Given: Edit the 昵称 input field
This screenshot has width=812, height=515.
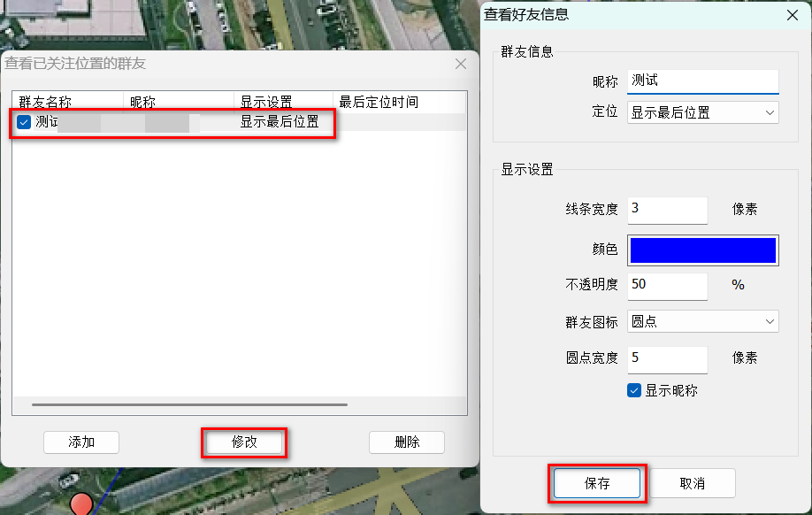Looking at the screenshot, I should [702, 81].
